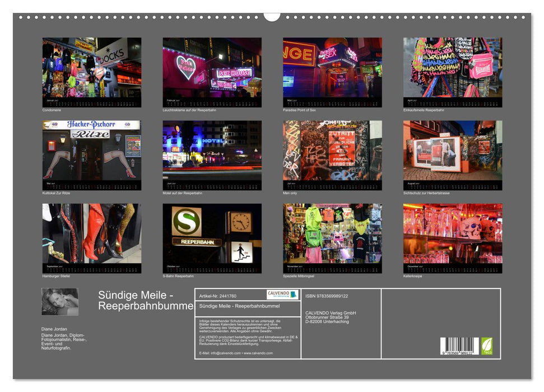Open the S-Bahn Reeperbahn sign photo
Image resolution: width=544 pixels, height=392 pixels.
coord(212,239)
